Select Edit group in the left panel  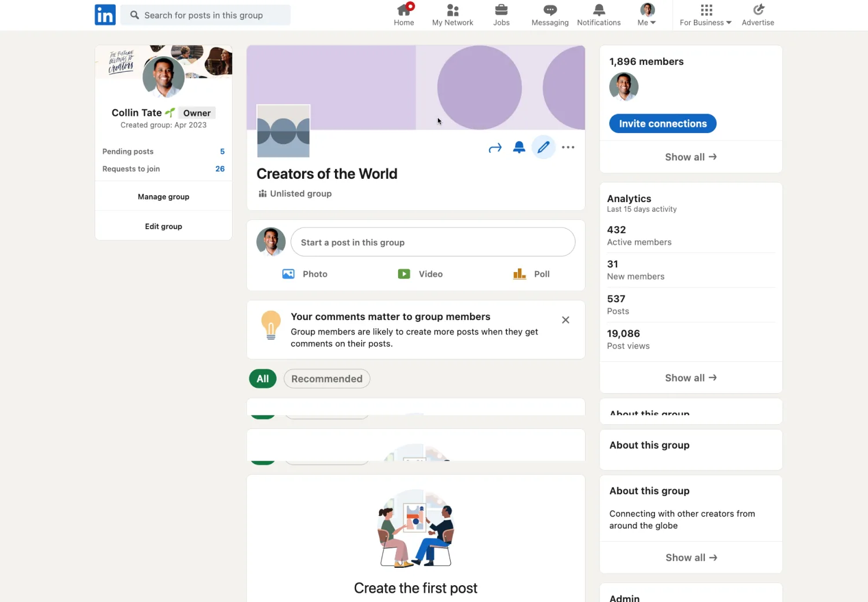click(x=163, y=226)
